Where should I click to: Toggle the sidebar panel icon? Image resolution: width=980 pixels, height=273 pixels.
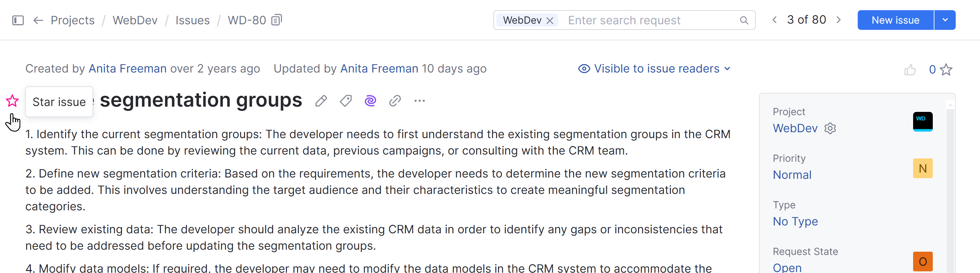pos(18,20)
